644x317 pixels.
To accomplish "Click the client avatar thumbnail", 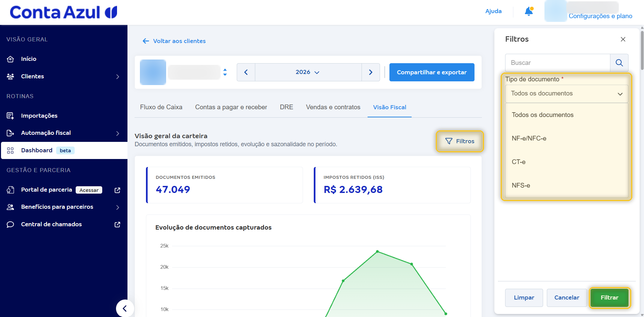I will pyautogui.click(x=153, y=72).
